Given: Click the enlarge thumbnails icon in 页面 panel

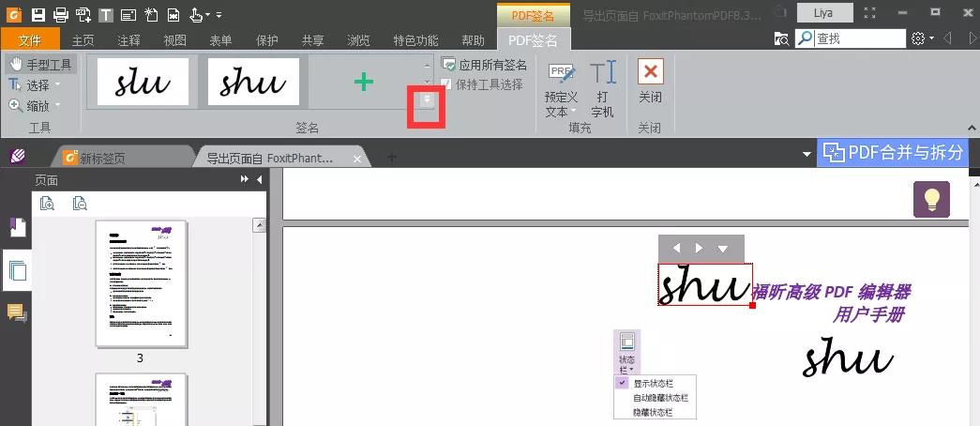Looking at the screenshot, I should click(47, 204).
